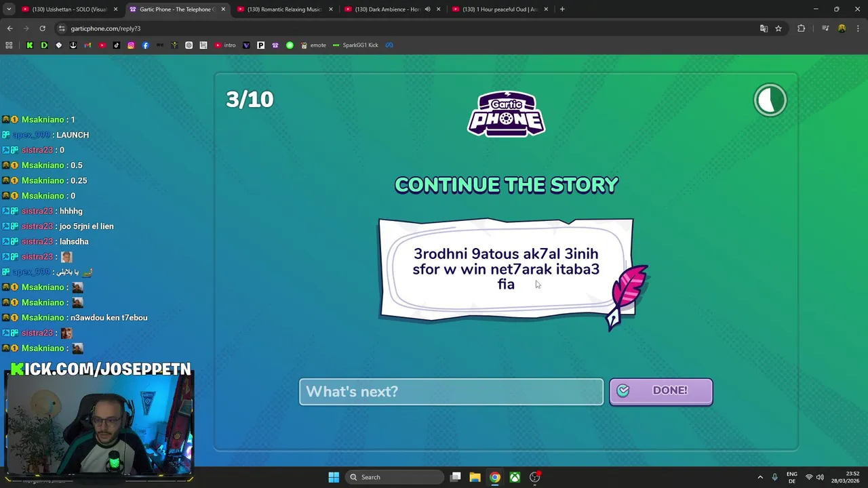Close the Uzishettan SOLO tab
868x488 pixels.
(x=115, y=9)
